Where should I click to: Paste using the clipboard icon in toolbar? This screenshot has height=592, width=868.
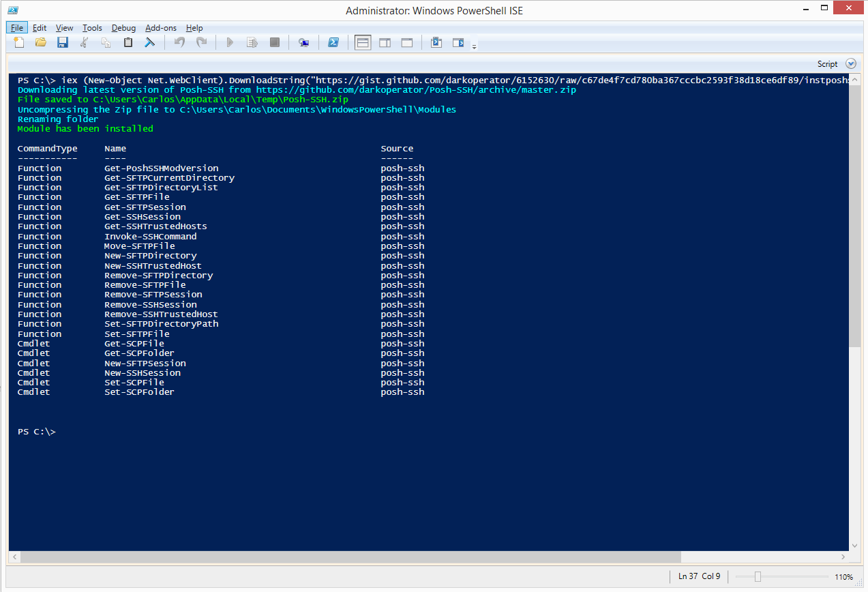point(128,43)
